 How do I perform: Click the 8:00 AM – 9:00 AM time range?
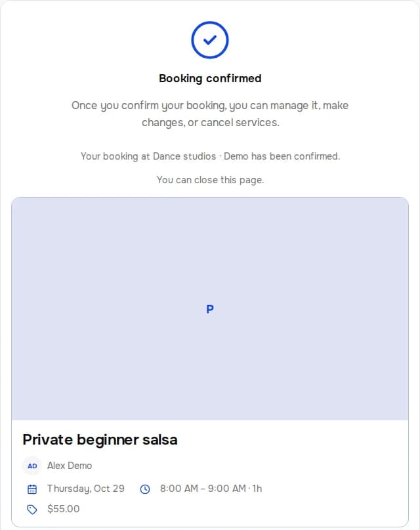tap(203, 489)
